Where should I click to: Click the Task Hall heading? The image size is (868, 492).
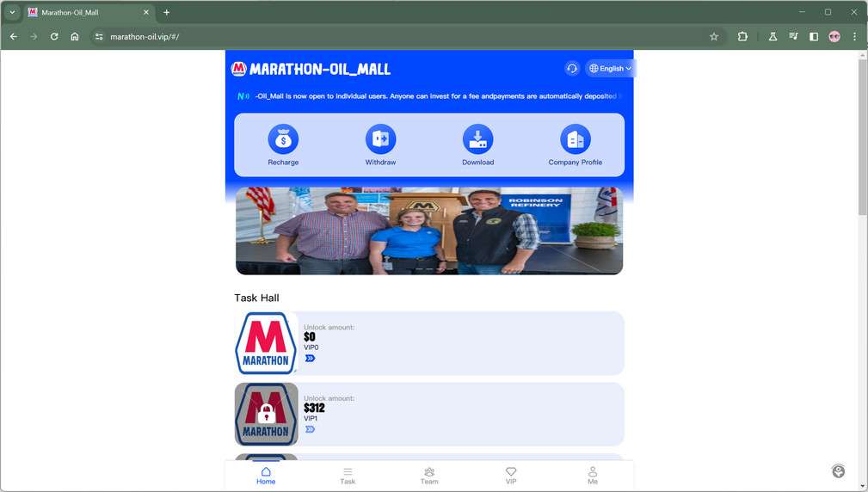click(257, 298)
